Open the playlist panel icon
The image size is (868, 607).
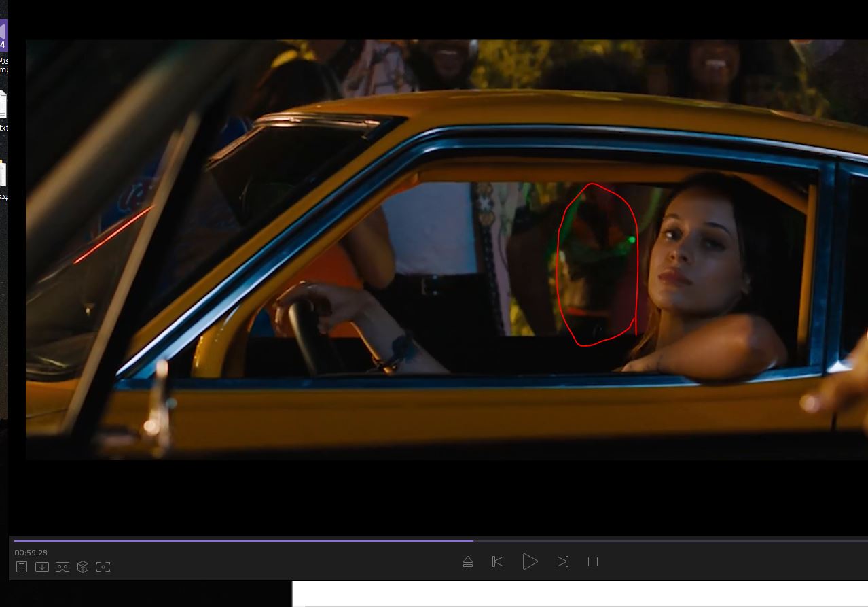22,567
